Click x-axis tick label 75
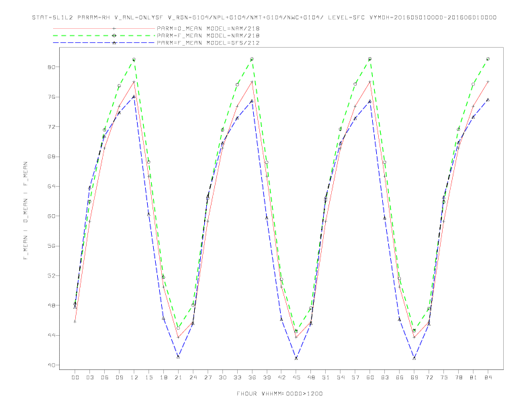532x411 pixels. click(444, 377)
